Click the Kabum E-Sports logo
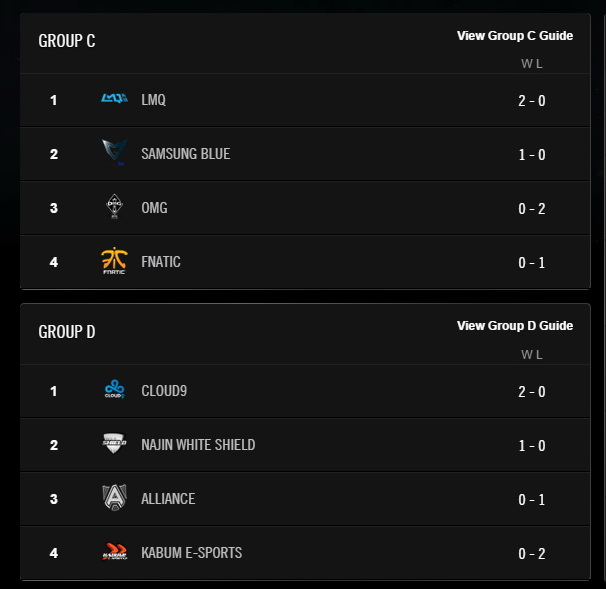The image size is (606, 589). [x=114, y=552]
